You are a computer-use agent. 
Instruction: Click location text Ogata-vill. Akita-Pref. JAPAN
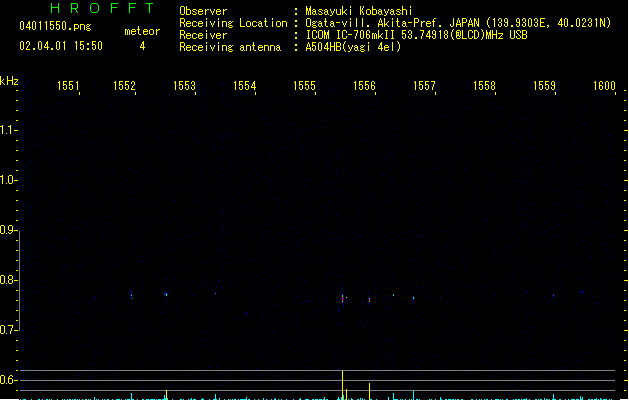coord(392,23)
